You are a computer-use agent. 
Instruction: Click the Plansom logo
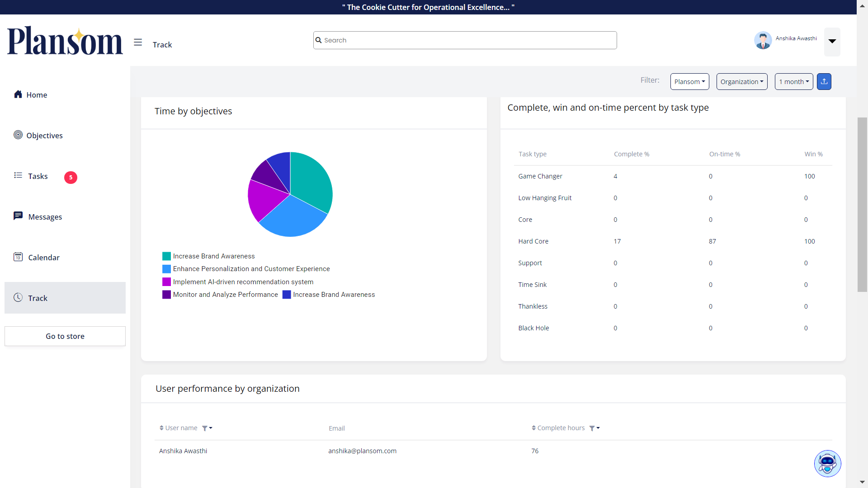click(65, 41)
